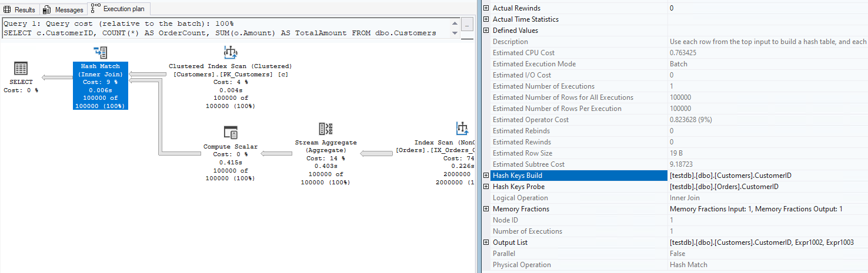Click the Hash Match operator icon
This screenshot has width=868, height=273.
coord(101,53)
